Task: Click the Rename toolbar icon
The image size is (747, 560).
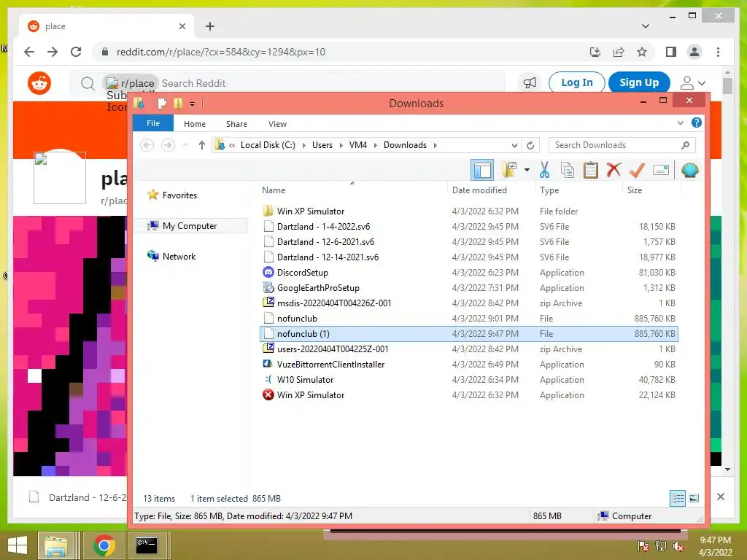Action: pyautogui.click(x=661, y=170)
